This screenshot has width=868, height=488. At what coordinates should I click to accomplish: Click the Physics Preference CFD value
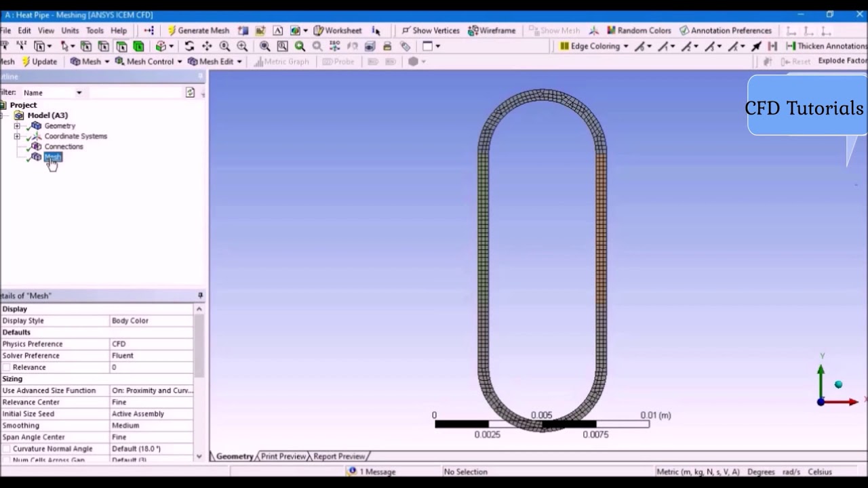point(151,344)
